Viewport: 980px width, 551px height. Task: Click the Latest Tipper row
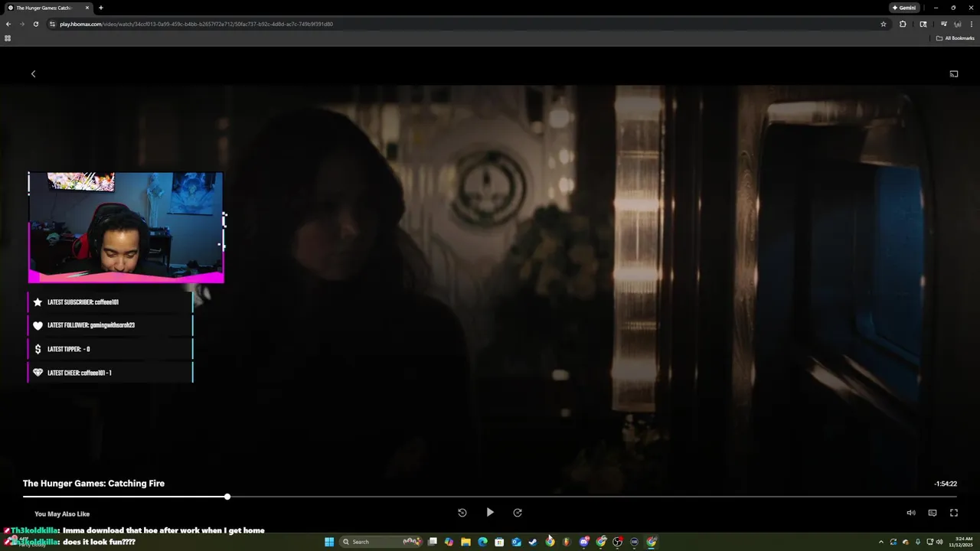[111, 349]
